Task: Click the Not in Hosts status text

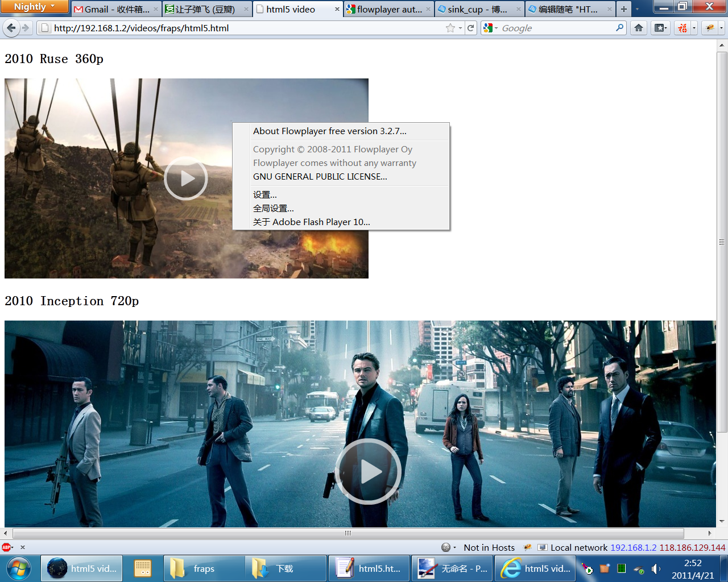Action: point(489,548)
